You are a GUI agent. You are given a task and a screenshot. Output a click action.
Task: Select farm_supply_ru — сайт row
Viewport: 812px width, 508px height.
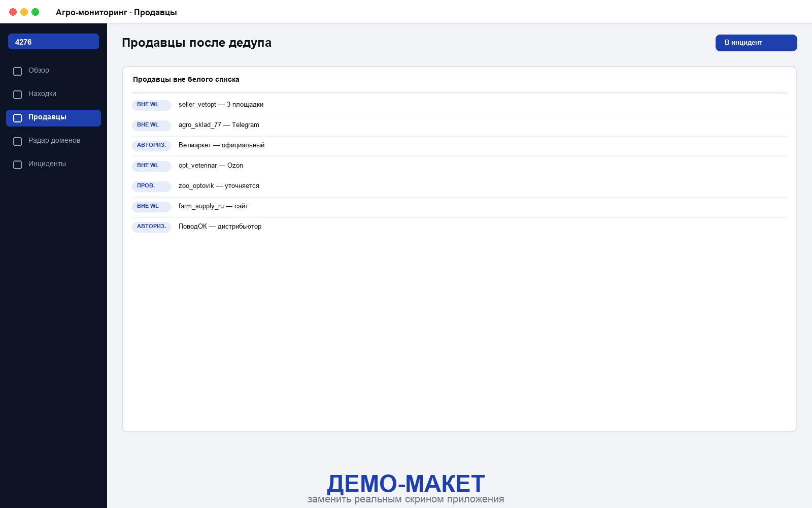pos(459,207)
